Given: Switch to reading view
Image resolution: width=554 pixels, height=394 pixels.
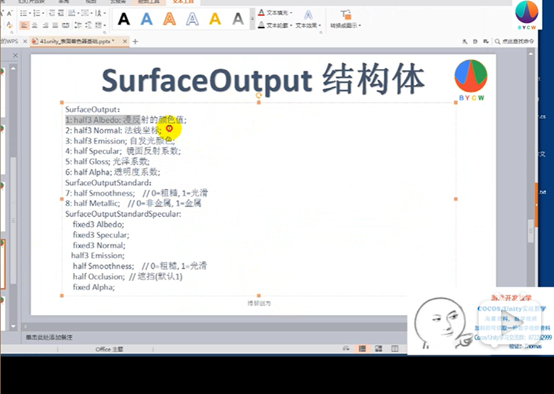Looking at the screenshot, I should point(395,349).
